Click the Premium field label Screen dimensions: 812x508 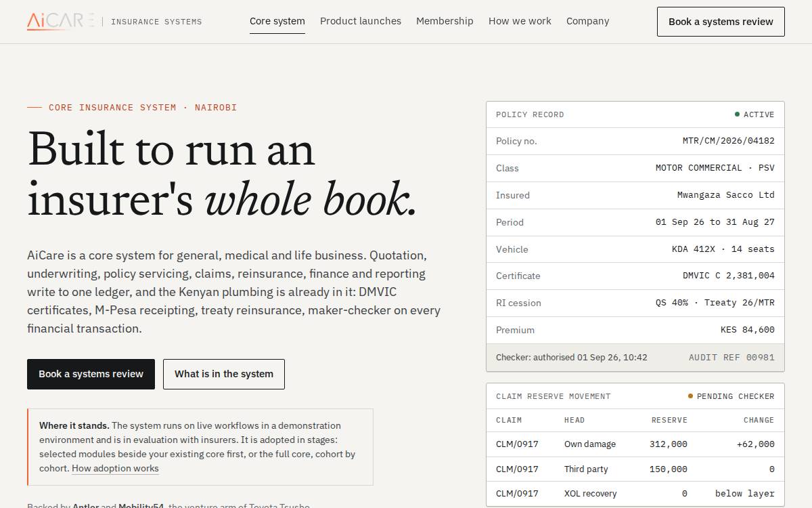tap(515, 330)
